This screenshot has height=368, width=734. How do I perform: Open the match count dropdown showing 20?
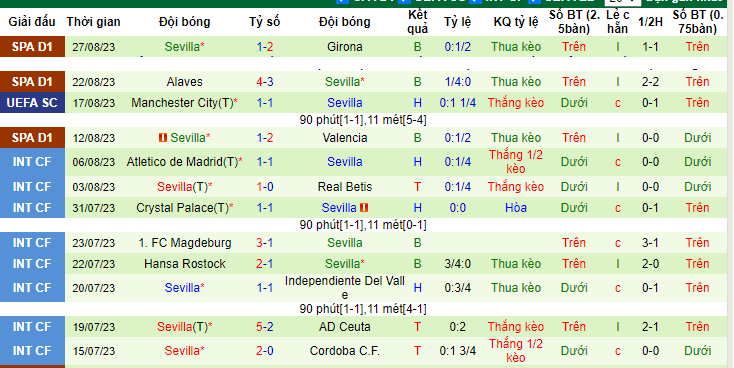[x=622, y=2]
